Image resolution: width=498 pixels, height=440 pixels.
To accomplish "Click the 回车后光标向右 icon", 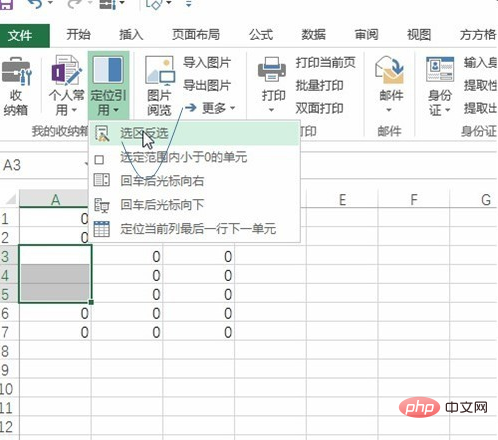I will pos(101,180).
